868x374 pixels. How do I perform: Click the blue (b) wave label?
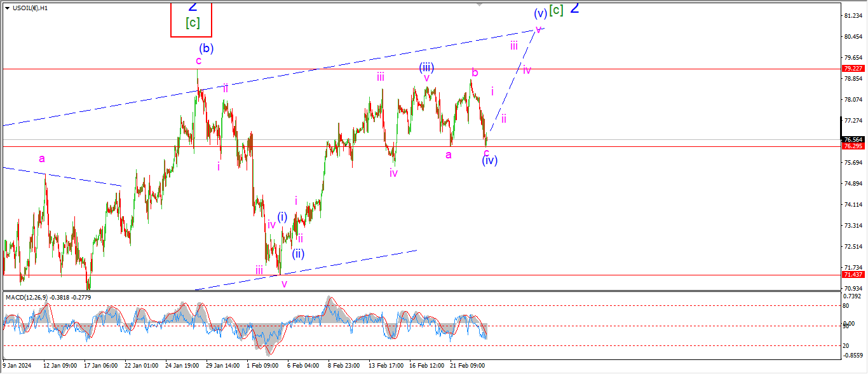coord(205,48)
